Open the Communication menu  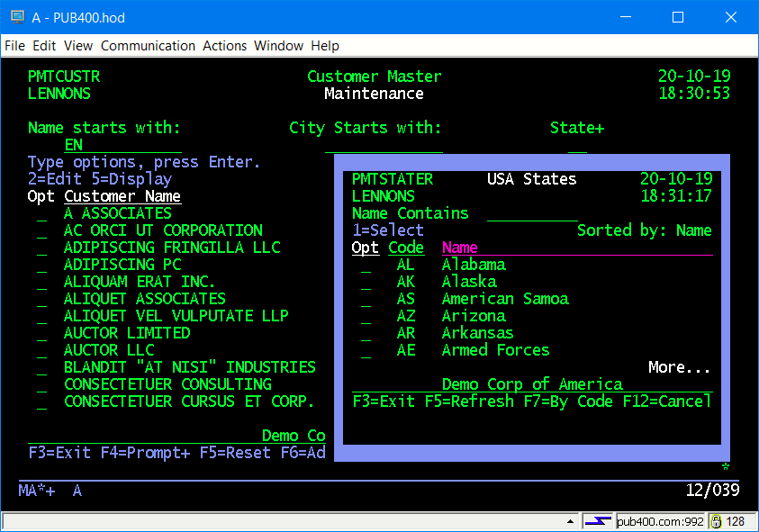pyautogui.click(x=148, y=46)
